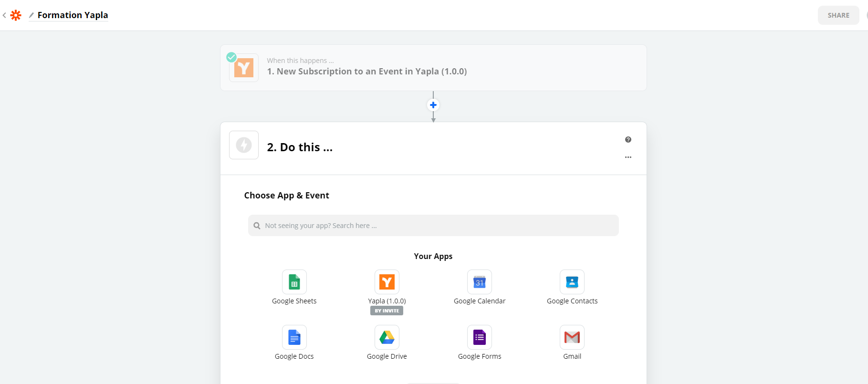This screenshot has height=384, width=868.
Task: Click the pencil edit icon beside Zap name
Action: pyautogui.click(x=31, y=15)
